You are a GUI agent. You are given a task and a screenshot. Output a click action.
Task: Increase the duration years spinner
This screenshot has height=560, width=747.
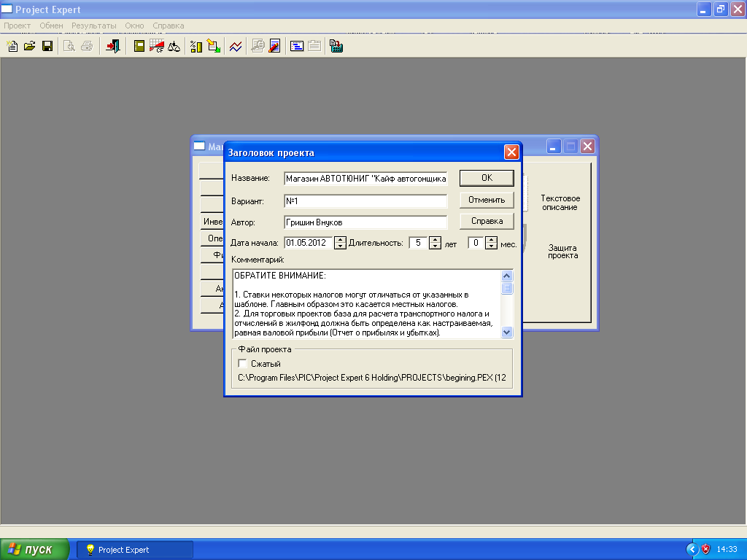click(435, 239)
